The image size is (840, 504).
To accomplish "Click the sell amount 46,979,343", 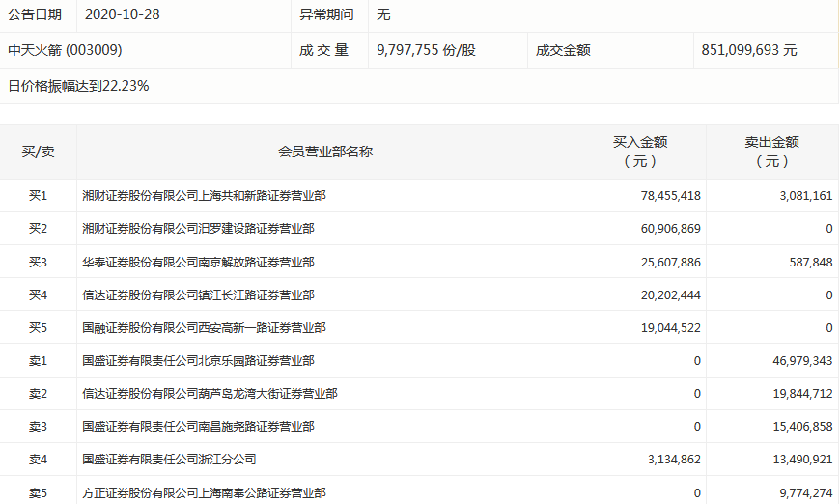I will click(797, 361).
